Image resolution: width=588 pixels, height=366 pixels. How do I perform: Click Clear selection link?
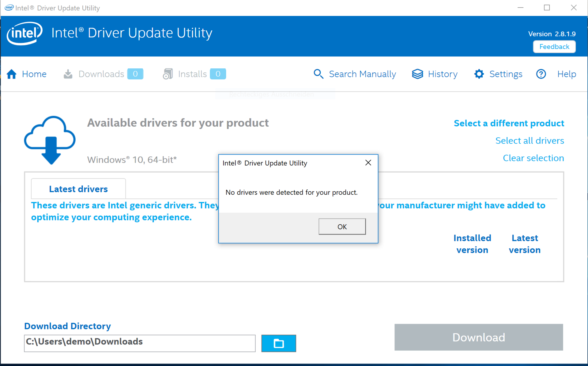533,158
